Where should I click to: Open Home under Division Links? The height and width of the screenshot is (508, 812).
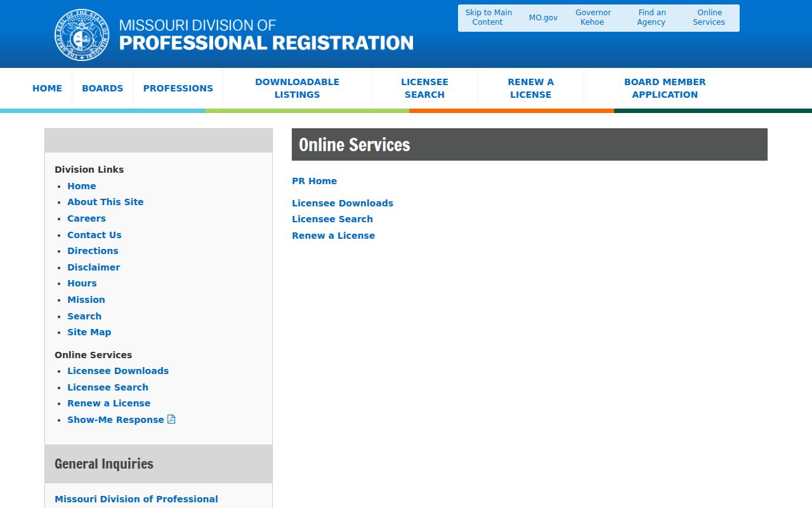pos(82,186)
